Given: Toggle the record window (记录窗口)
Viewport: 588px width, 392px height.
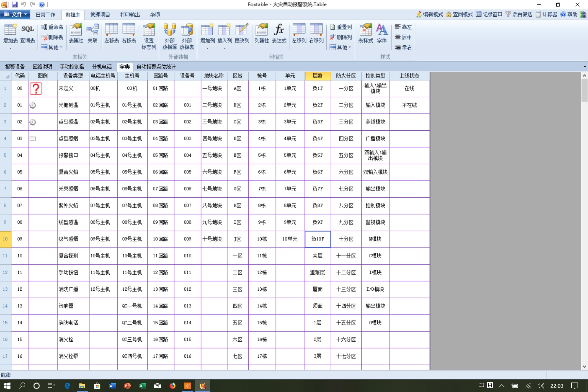Looking at the screenshot, I should 489,14.
